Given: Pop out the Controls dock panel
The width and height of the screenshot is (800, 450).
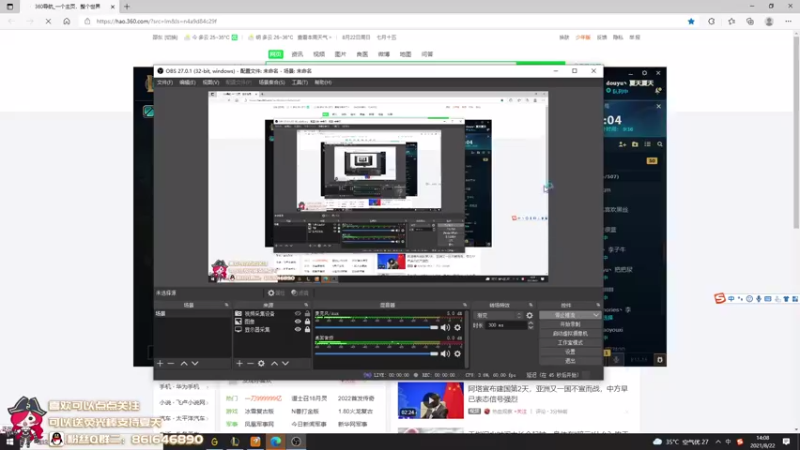Looking at the screenshot, I should [598, 305].
